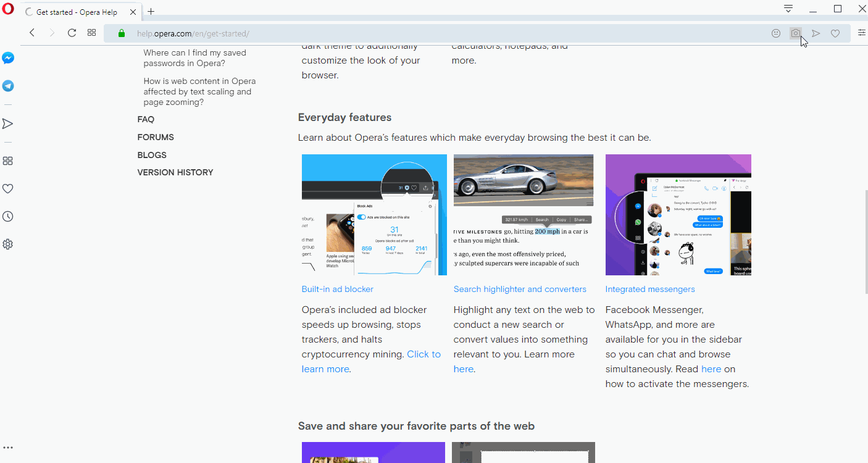868x463 pixels.
Task: Open Settings gear in the sidebar
Action: click(x=8, y=244)
